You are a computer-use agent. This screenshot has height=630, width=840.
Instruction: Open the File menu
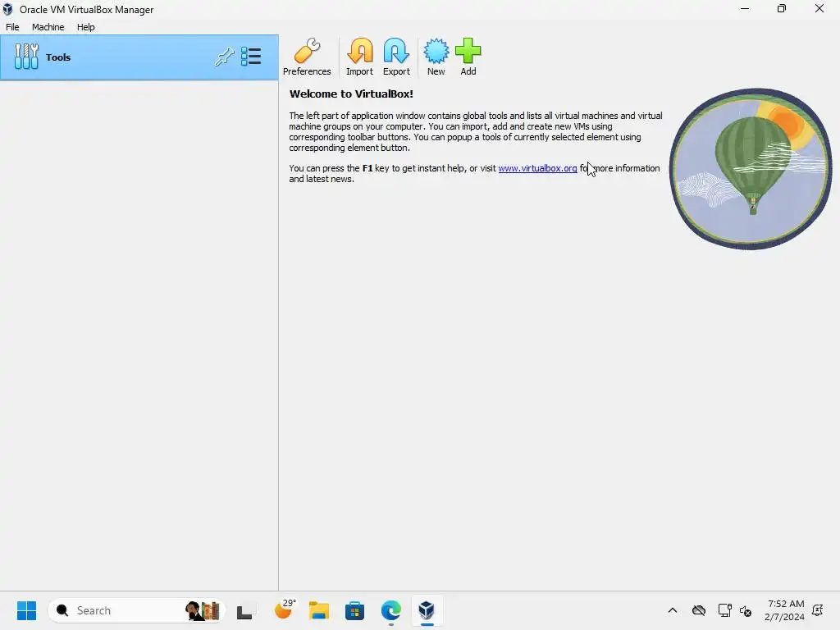pyautogui.click(x=12, y=27)
